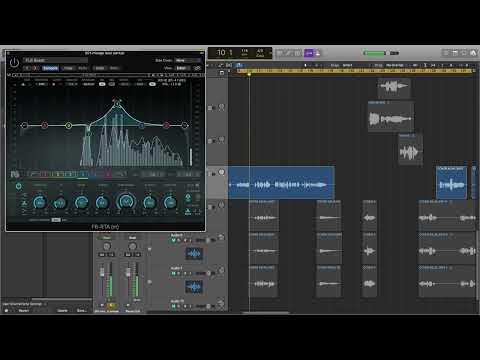Click the pan knob on the right channel strip

(x=132, y=246)
